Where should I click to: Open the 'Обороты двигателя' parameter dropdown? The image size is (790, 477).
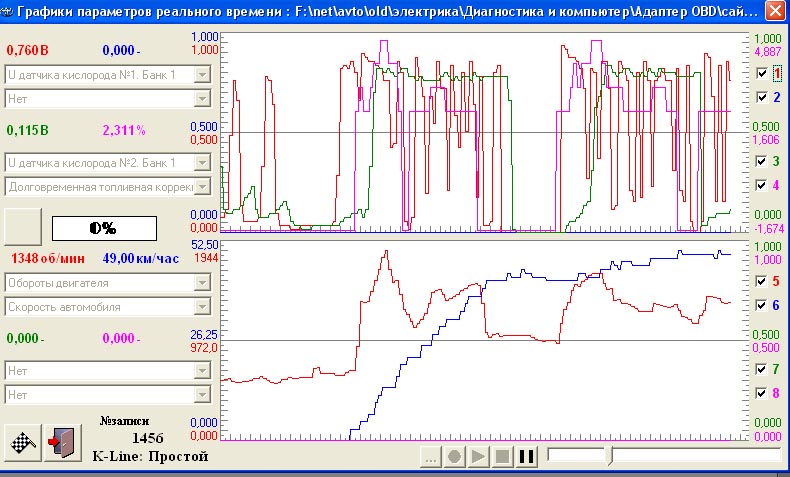[x=202, y=283]
